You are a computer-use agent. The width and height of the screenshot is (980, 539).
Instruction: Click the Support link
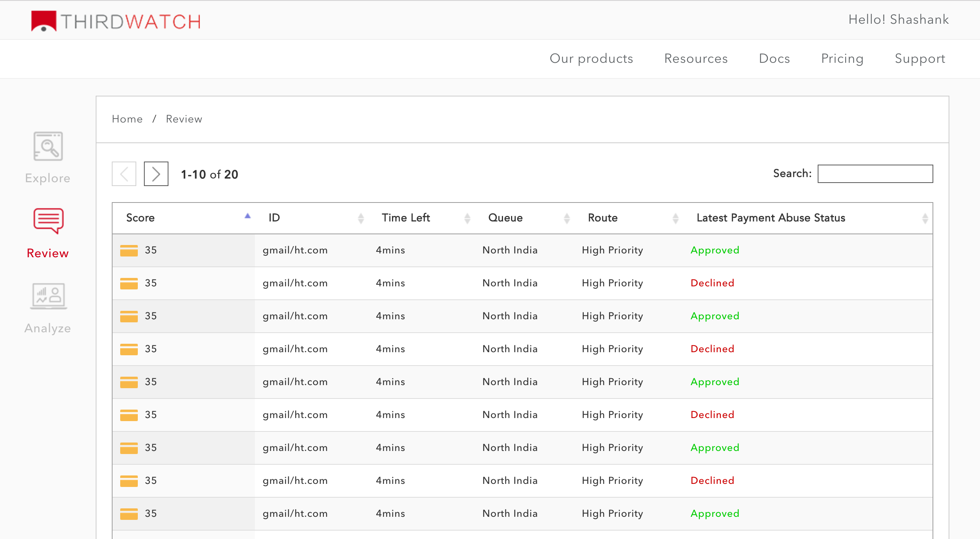[x=920, y=59]
